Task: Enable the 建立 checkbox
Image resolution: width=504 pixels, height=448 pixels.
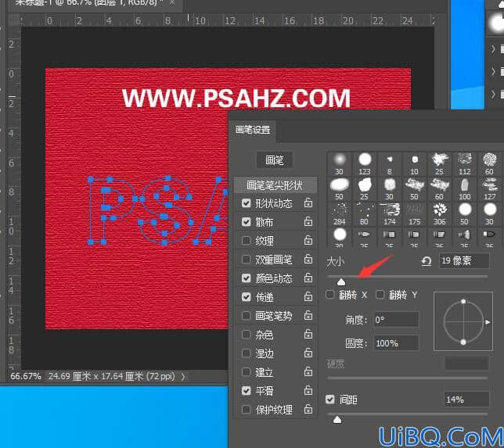Action: pos(247,372)
